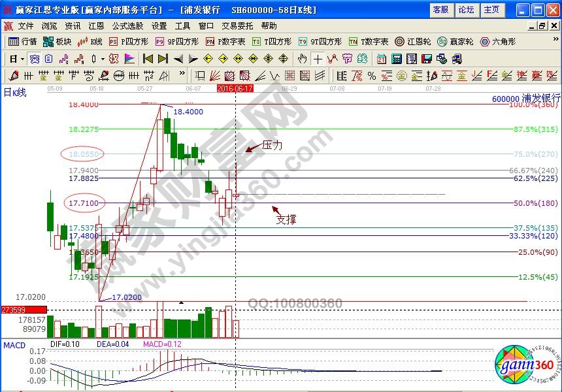Open the 板块 sector view
This screenshot has height=392, width=562.
[x=57, y=42]
